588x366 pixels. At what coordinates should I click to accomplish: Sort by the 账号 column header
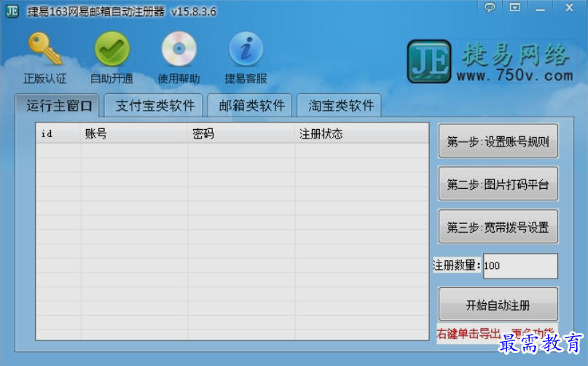tap(134, 133)
